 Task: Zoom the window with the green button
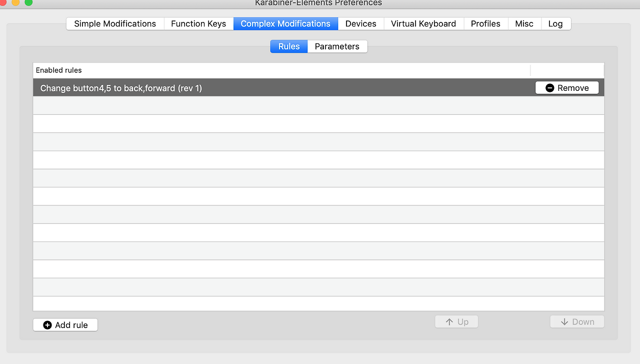click(28, 2)
